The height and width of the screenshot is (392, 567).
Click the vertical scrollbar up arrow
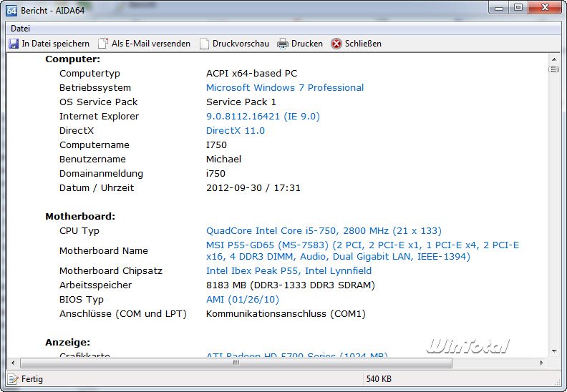click(x=554, y=59)
